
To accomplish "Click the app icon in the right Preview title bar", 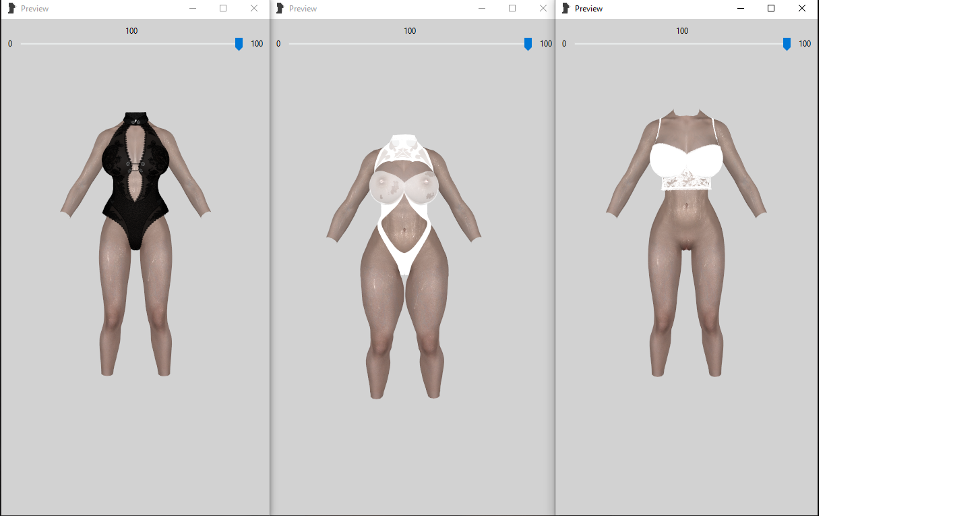I will tap(565, 9).
